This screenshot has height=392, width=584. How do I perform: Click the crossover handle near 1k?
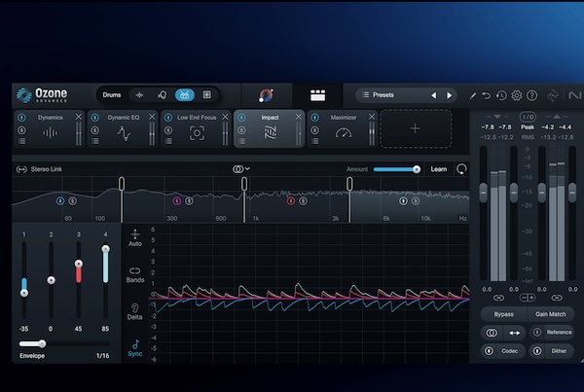(x=244, y=184)
